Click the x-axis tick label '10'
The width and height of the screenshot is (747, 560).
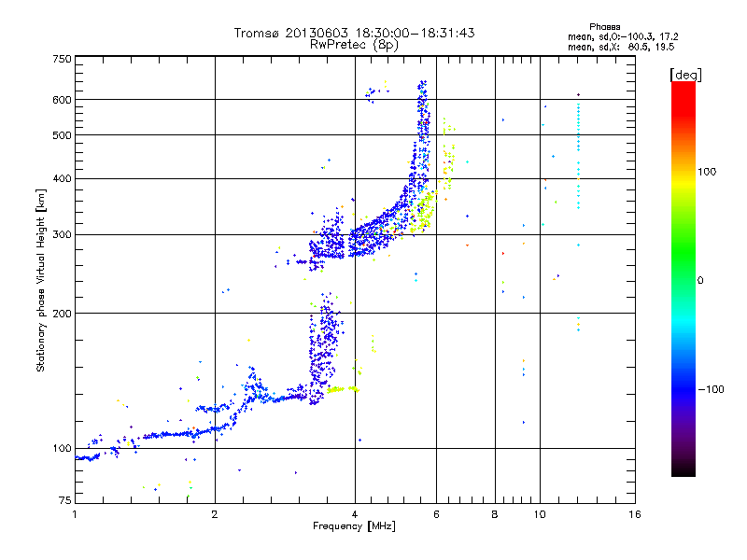click(x=540, y=514)
